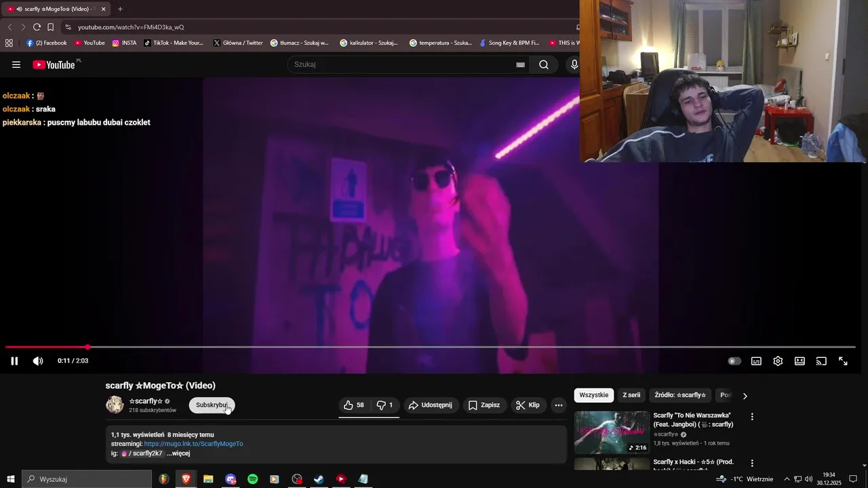Open Brave browser from the taskbar
Screen dimensions: 868x488
[x=186, y=479]
